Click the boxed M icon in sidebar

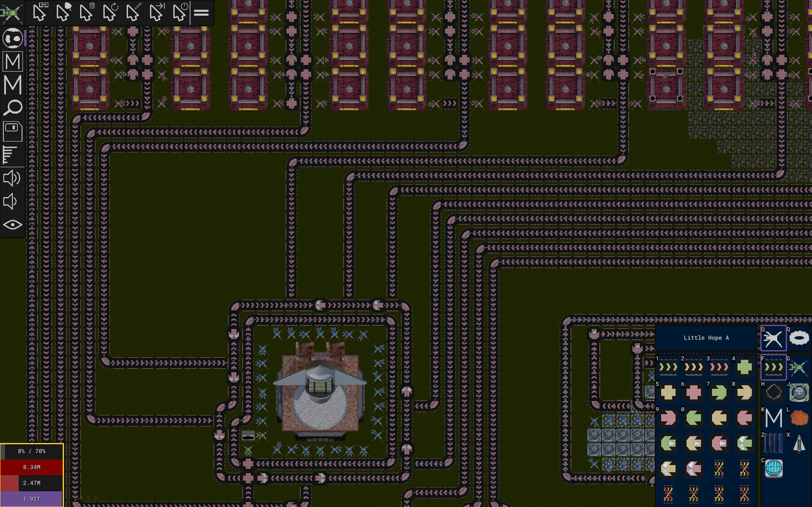pyautogui.click(x=13, y=61)
